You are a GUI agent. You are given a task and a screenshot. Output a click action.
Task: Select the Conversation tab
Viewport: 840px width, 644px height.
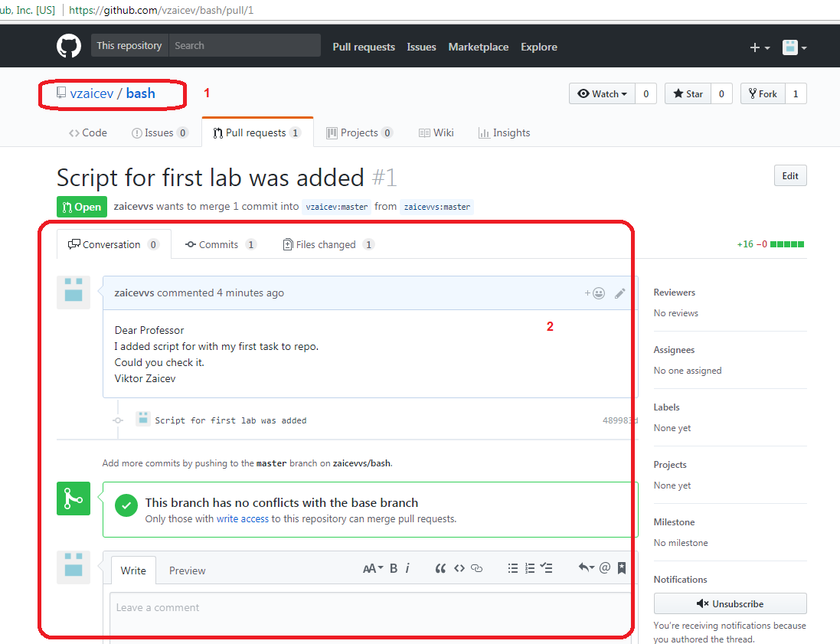click(113, 244)
